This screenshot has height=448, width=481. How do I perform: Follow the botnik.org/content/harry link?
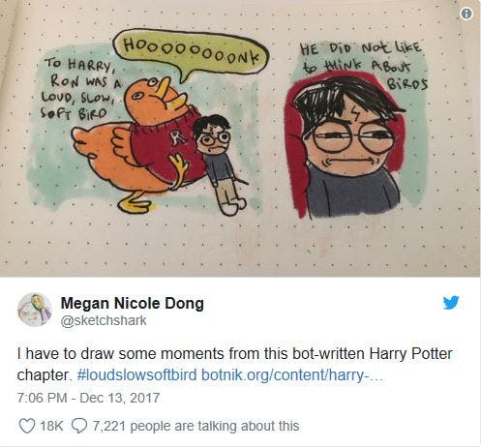[x=292, y=374]
